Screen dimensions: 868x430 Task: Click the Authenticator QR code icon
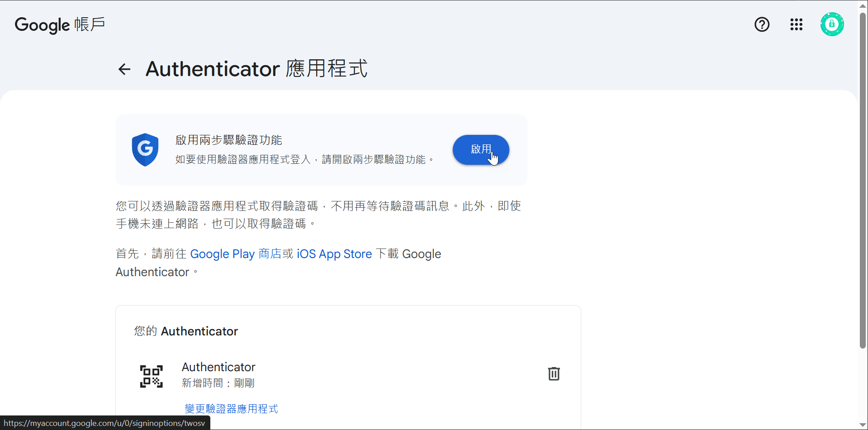tap(151, 377)
